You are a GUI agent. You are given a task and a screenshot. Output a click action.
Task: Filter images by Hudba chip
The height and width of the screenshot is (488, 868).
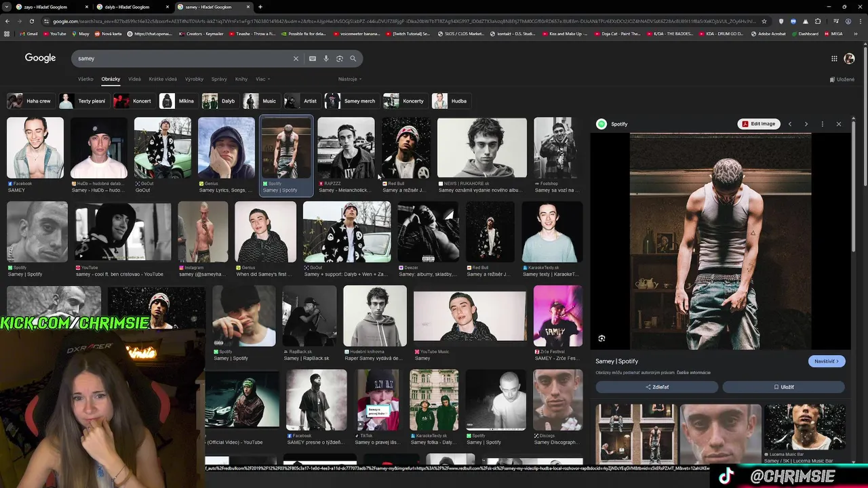click(x=451, y=101)
